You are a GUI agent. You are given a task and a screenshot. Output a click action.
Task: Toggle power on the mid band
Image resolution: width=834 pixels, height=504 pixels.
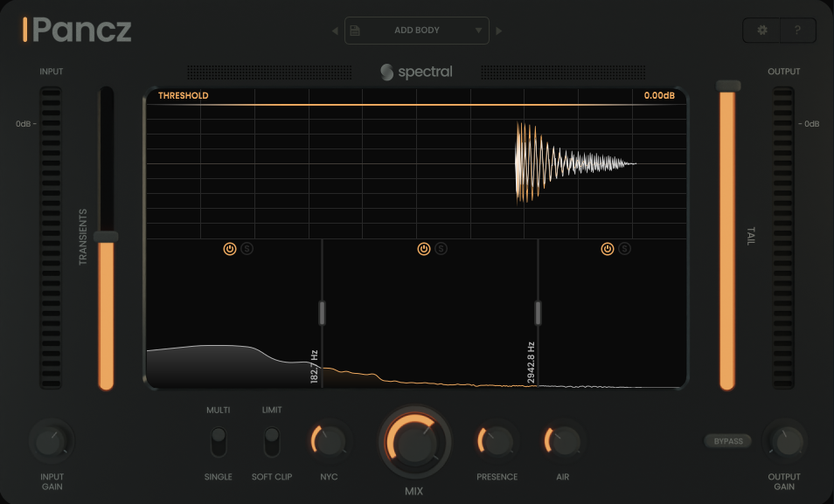[x=423, y=249]
